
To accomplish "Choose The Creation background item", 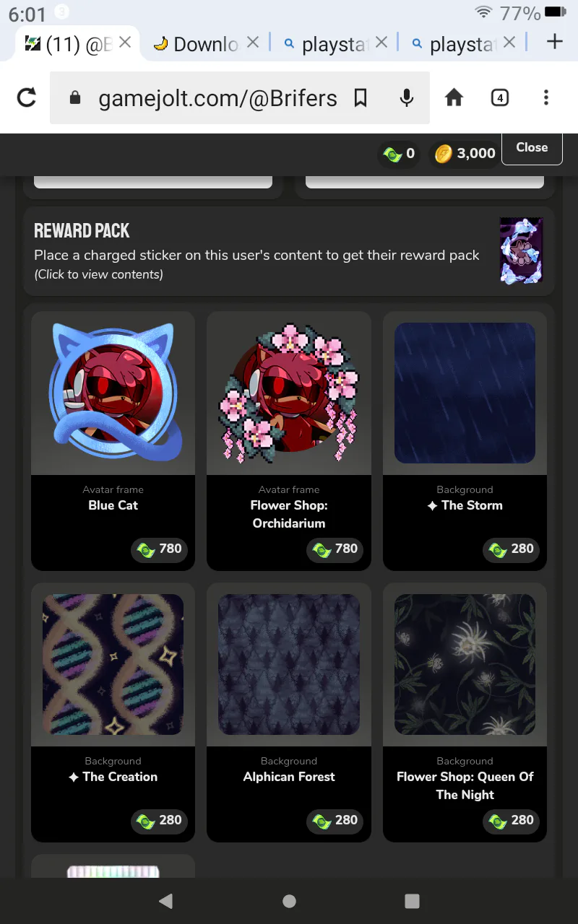I will click(x=113, y=712).
